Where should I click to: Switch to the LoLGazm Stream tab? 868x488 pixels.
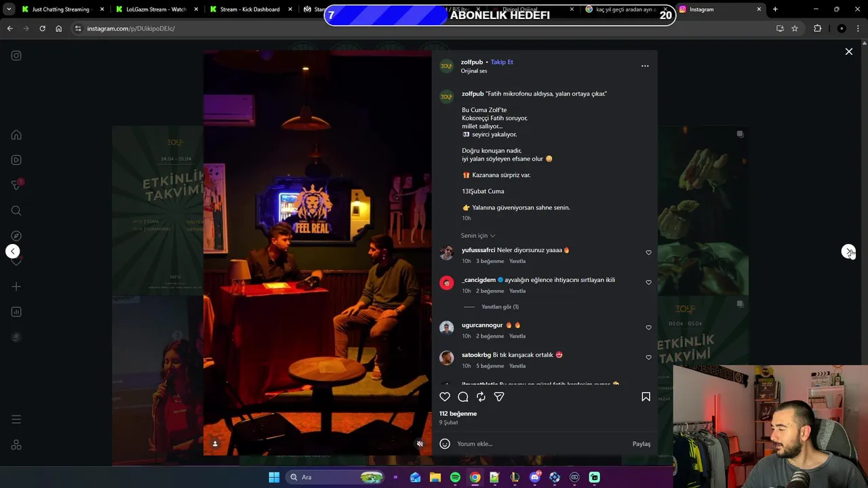tap(155, 9)
